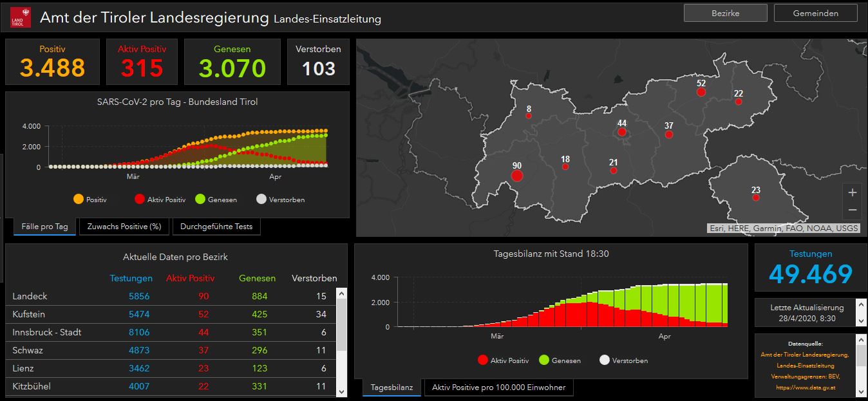Click the Lienz map marker showing 23
Screen dimensions: 868x401
756,198
